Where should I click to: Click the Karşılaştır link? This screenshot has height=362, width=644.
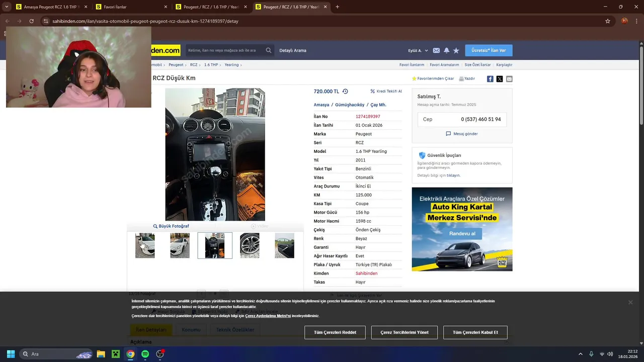tap(504, 65)
